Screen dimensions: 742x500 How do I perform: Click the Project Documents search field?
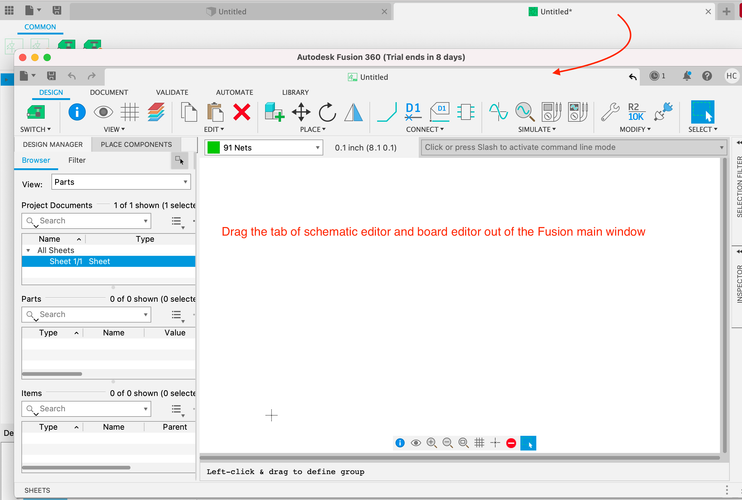click(x=86, y=221)
